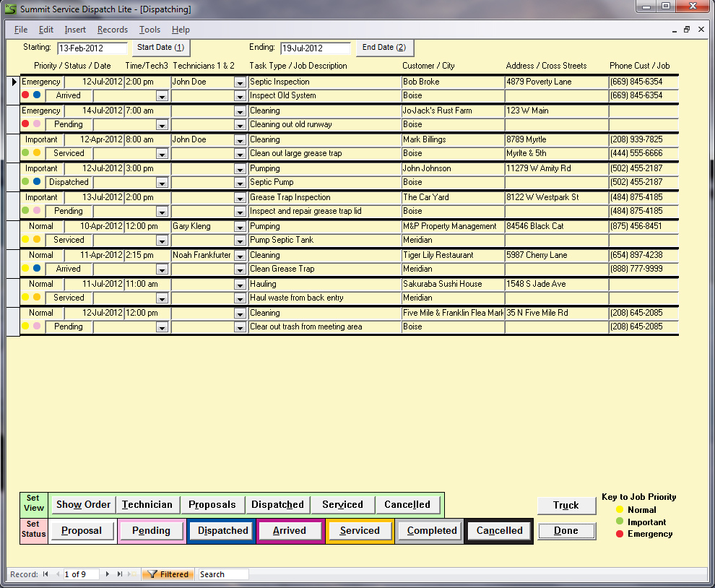The image size is (715, 588).
Task: Go to next record in navigation bar
Action: [x=108, y=574]
